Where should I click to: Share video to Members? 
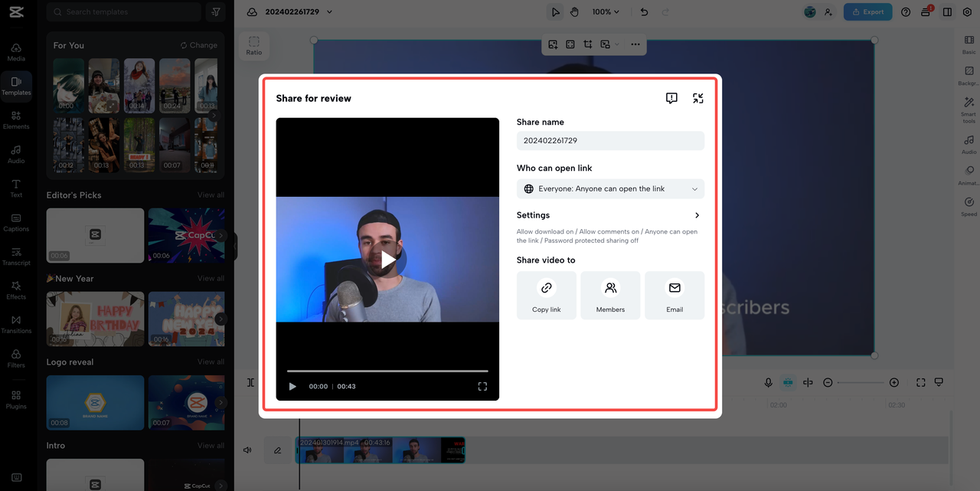610,295
